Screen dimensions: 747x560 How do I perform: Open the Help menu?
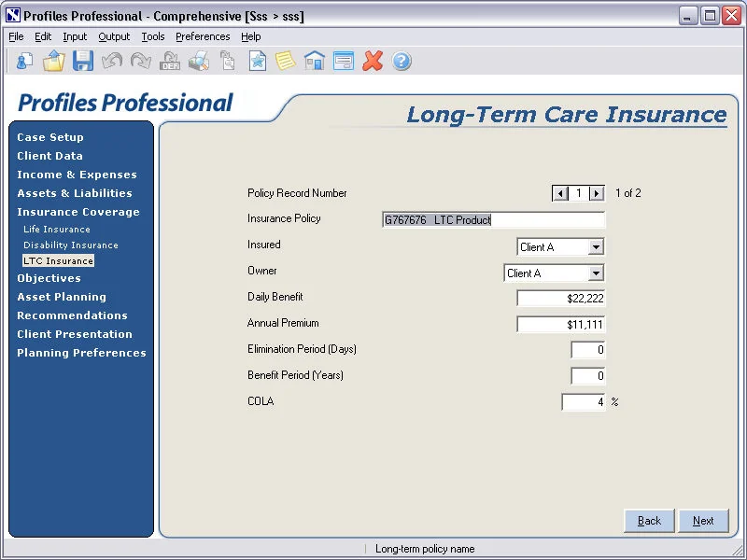pyautogui.click(x=250, y=36)
